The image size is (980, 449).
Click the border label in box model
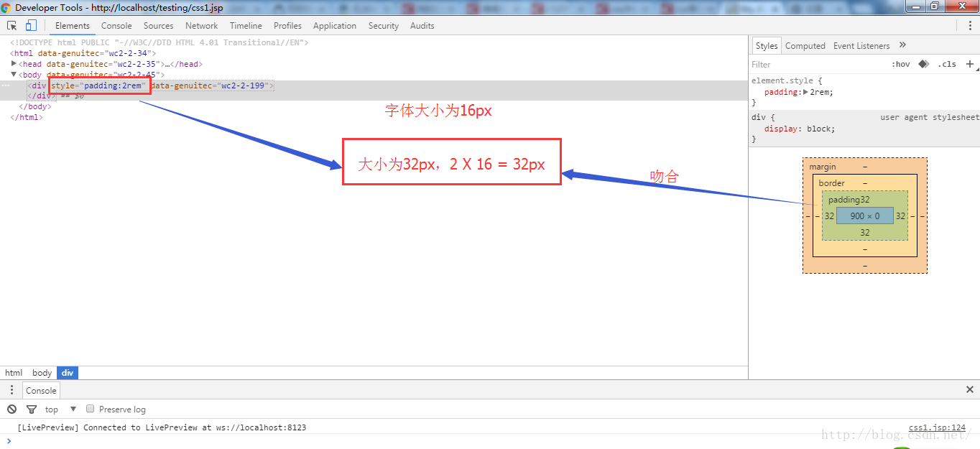(x=832, y=183)
